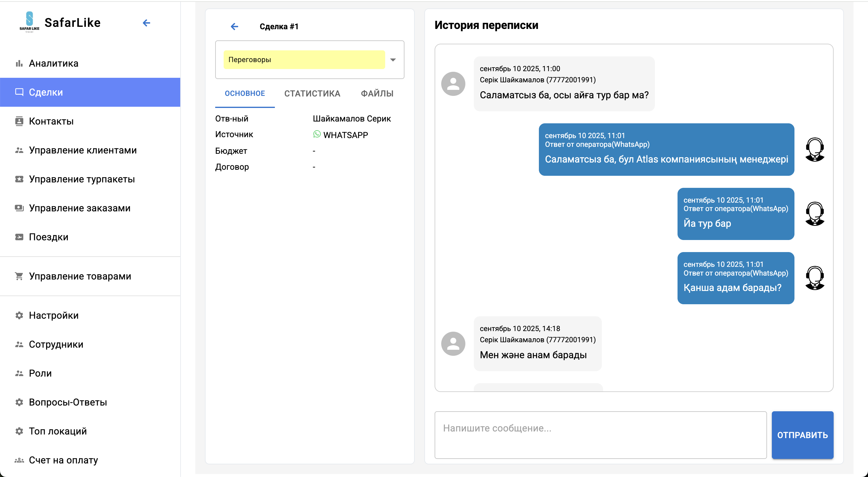This screenshot has width=868, height=477.
Task: Go back using the arrow beside Сделка #1
Action: pos(234,26)
